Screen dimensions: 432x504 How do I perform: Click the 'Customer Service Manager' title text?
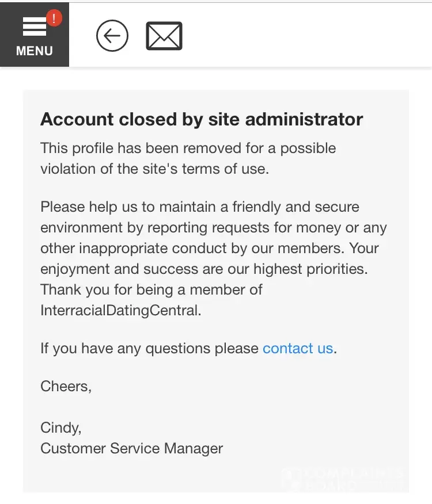click(x=131, y=448)
